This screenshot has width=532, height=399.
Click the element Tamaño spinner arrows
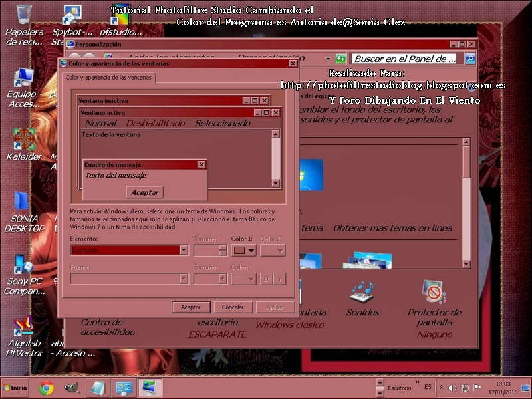pyautogui.click(x=223, y=251)
